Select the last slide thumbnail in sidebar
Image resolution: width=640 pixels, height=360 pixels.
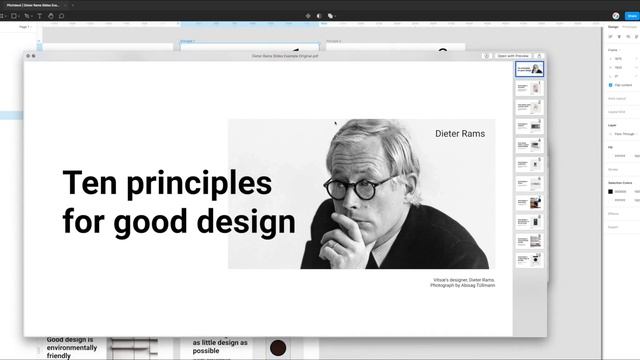529,260
